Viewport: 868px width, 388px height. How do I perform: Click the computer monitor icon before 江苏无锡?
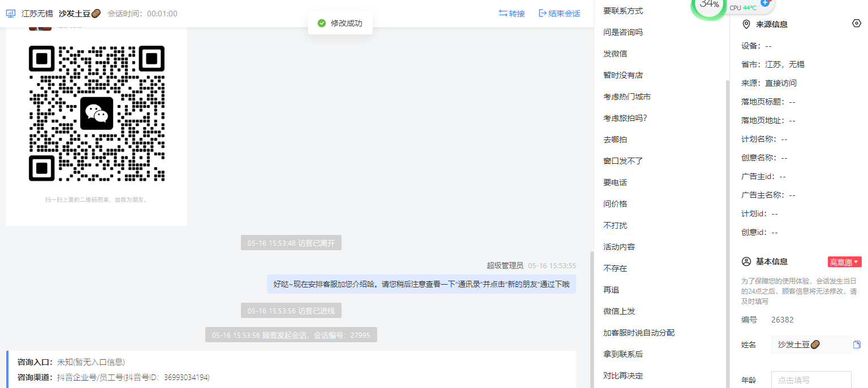pyautogui.click(x=10, y=13)
